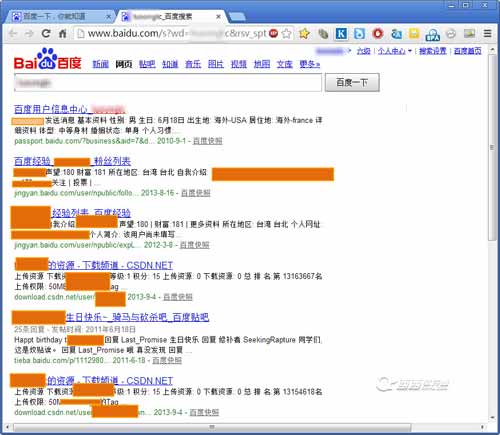Image resolution: width=500 pixels, height=435 pixels.
Task: Focus the Baidu search input field
Action: pos(168,83)
